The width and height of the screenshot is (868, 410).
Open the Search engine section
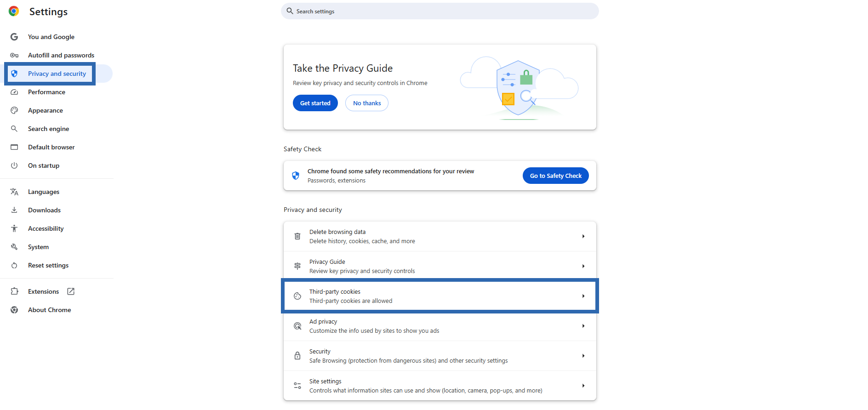(x=49, y=129)
